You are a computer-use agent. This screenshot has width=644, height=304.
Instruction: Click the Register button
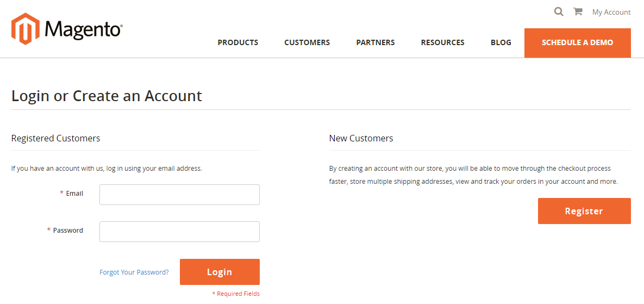coord(584,211)
